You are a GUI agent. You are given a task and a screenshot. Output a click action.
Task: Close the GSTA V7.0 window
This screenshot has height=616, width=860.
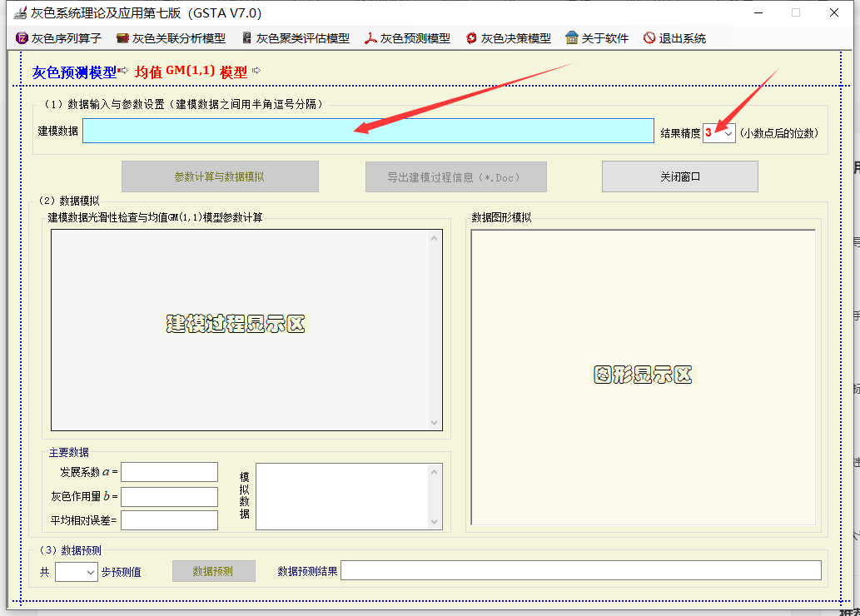[x=833, y=12]
